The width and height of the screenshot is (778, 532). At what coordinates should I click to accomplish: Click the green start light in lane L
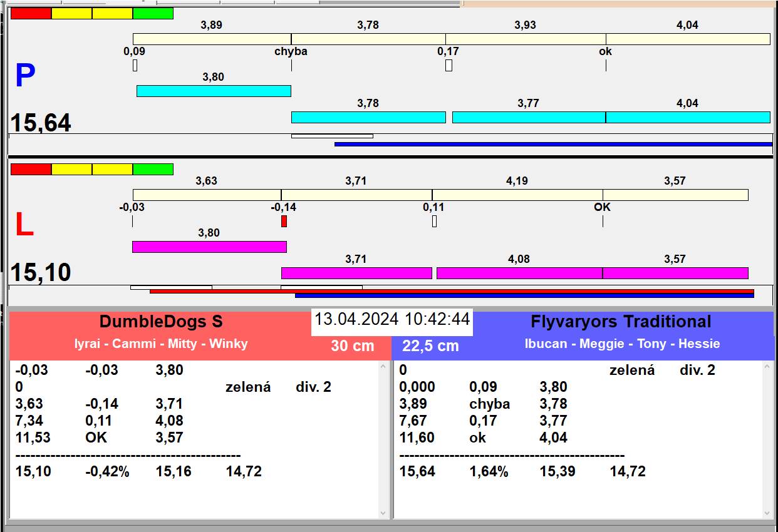pos(153,169)
